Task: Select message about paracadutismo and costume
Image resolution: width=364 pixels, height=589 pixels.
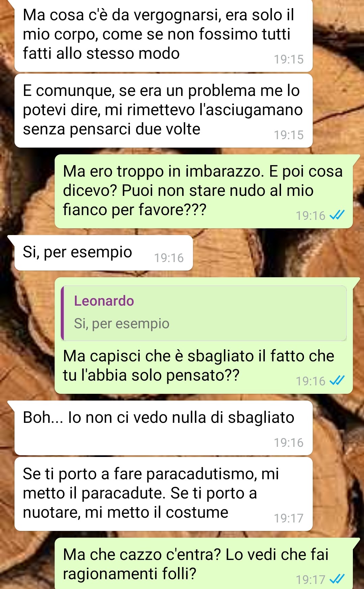Action: (164, 494)
